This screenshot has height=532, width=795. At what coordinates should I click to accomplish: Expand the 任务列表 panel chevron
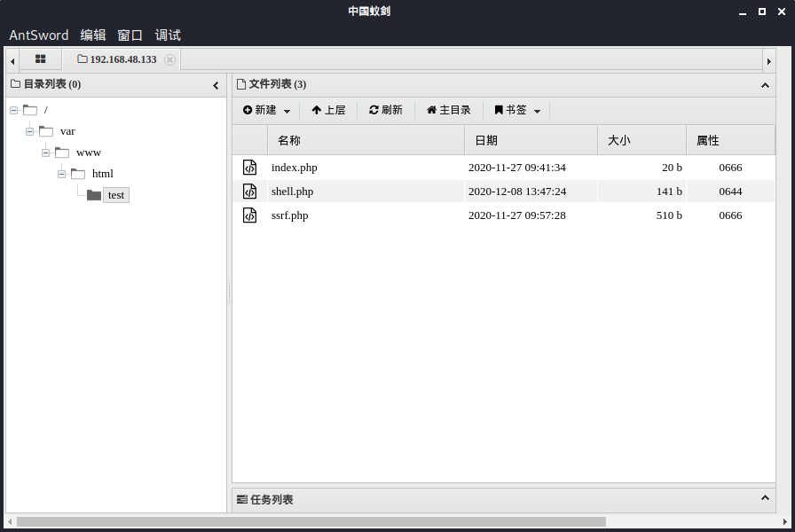(765, 498)
